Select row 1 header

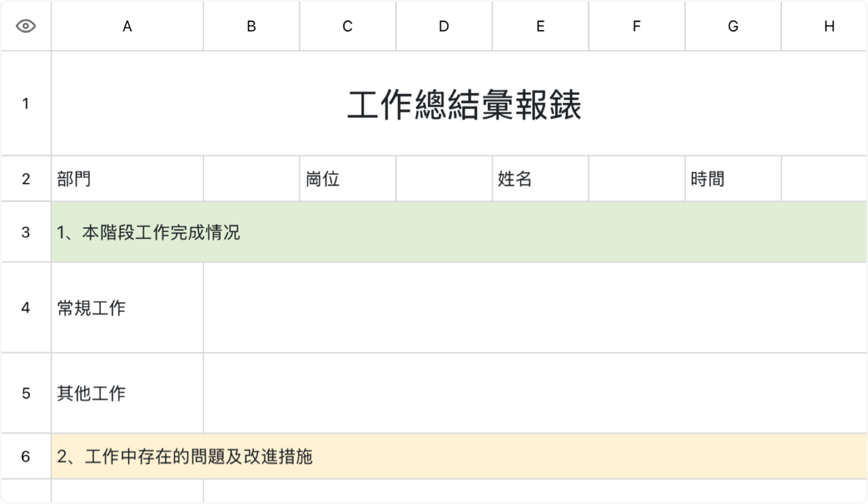pos(26,103)
